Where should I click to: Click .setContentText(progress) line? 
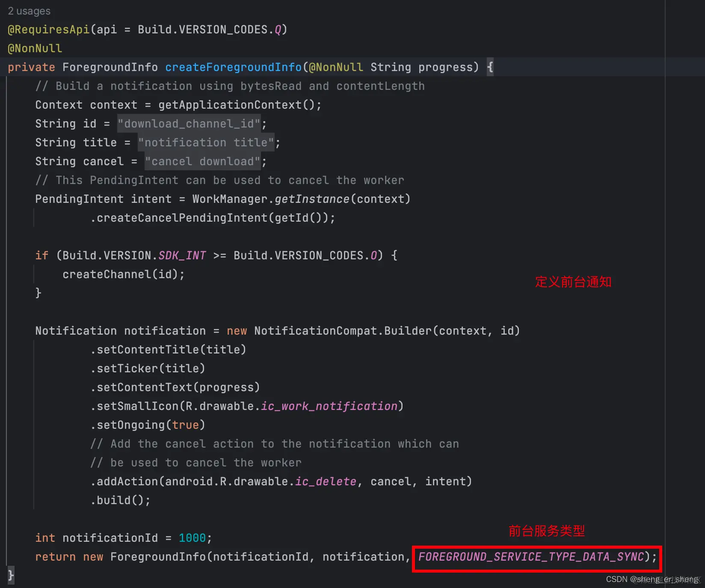tap(175, 387)
